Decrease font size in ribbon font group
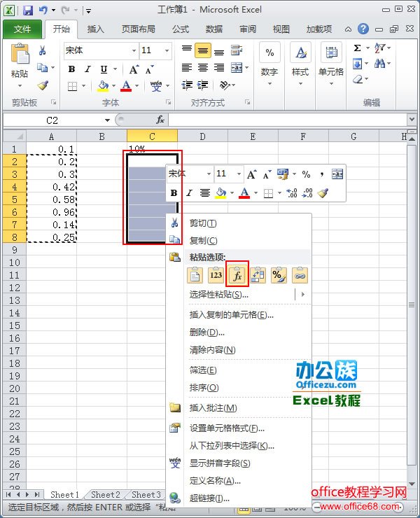 click(x=149, y=70)
